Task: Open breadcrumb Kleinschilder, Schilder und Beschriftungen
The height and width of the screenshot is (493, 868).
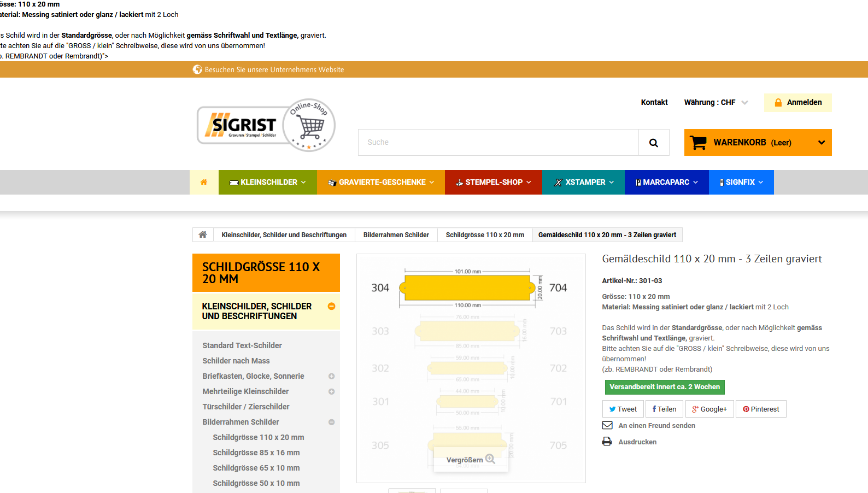Action: [x=284, y=235]
